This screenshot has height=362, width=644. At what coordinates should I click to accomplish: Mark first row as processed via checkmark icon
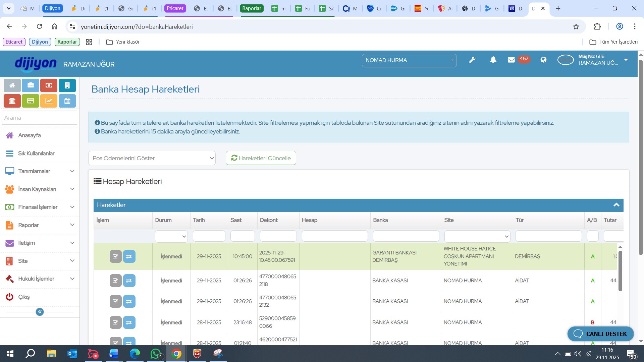pyautogui.click(x=115, y=256)
